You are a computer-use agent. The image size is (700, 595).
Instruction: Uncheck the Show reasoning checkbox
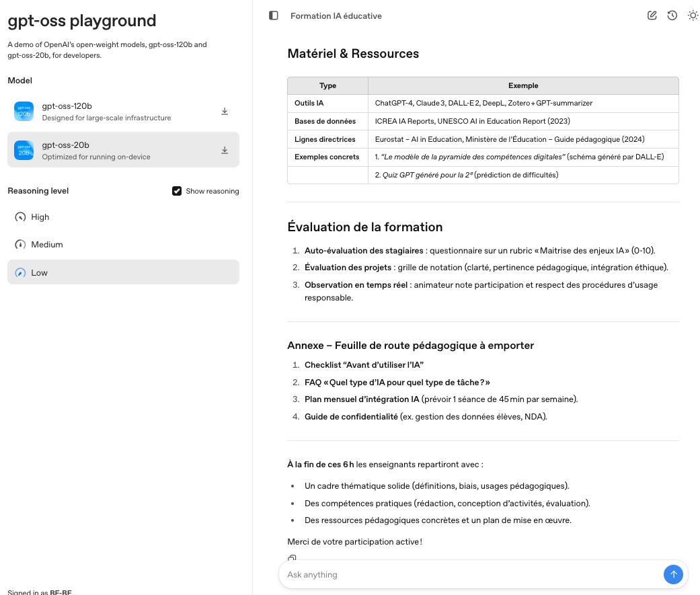click(177, 191)
